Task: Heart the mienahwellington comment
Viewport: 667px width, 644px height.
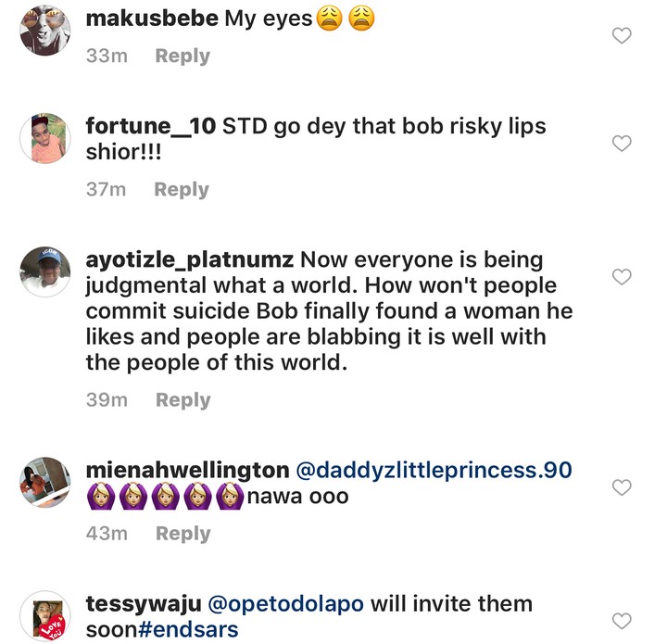Action: pyautogui.click(x=623, y=487)
